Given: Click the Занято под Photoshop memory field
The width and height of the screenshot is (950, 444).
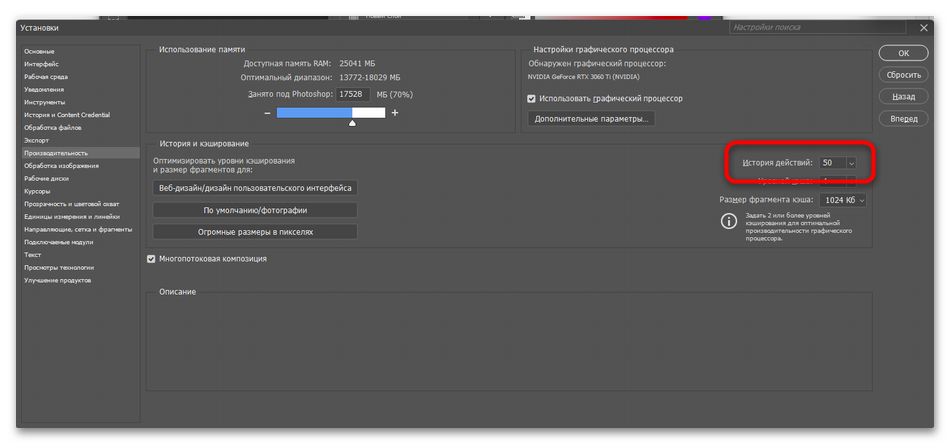Looking at the screenshot, I should 353,94.
